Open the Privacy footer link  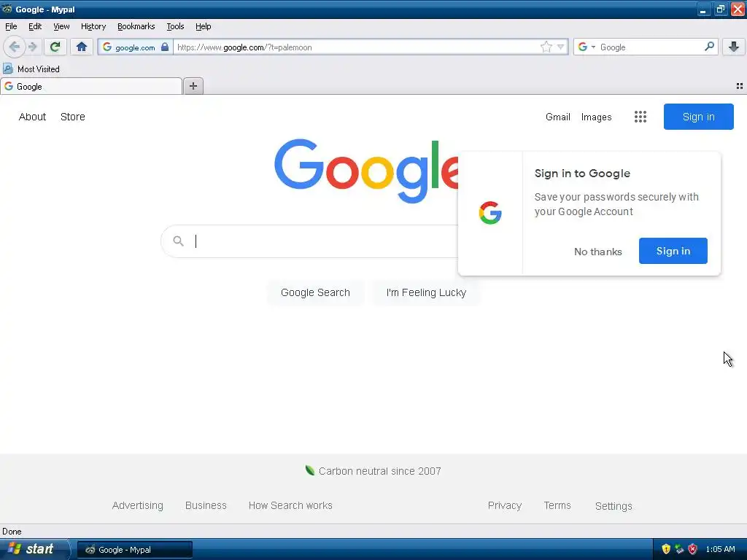505,505
